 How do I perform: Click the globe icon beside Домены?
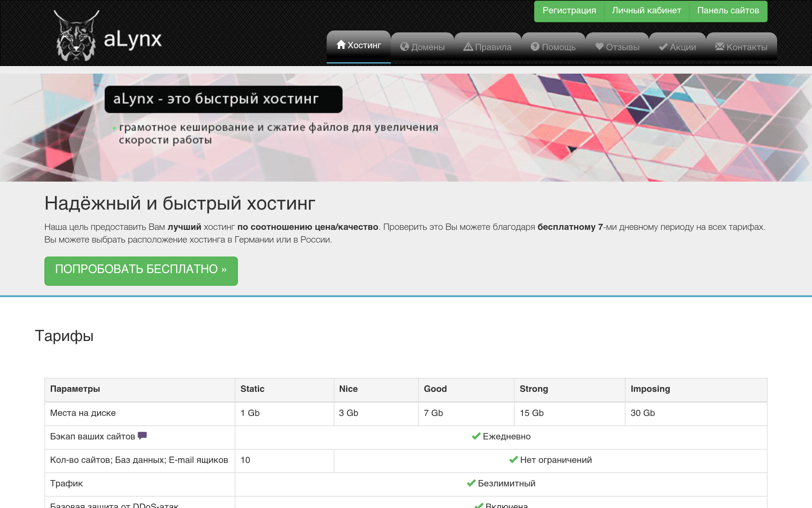click(x=405, y=47)
